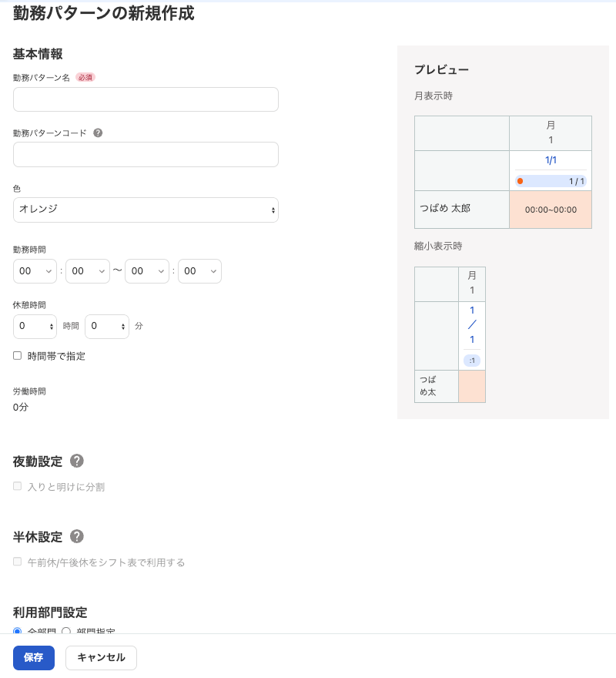The height and width of the screenshot is (678, 616).
Task: Click 月表示時 label in preview
Action: (434, 96)
